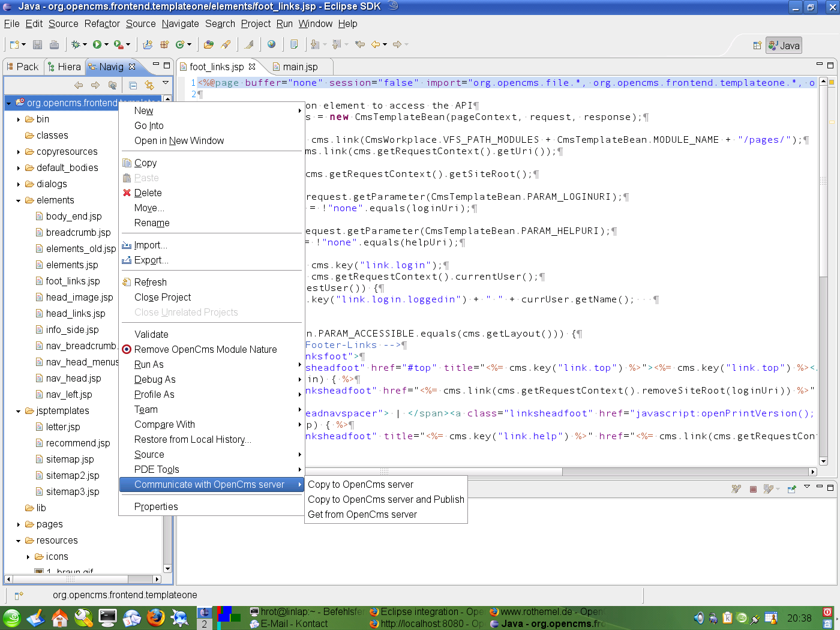Screen dimensions: 840x630
Task: Select foot_links.jsp in the Navigator tree
Action: click(x=73, y=281)
